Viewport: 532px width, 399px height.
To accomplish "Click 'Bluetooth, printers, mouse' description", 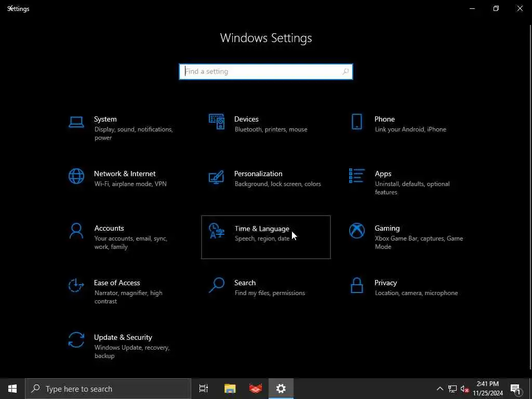I will [x=271, y=129].
